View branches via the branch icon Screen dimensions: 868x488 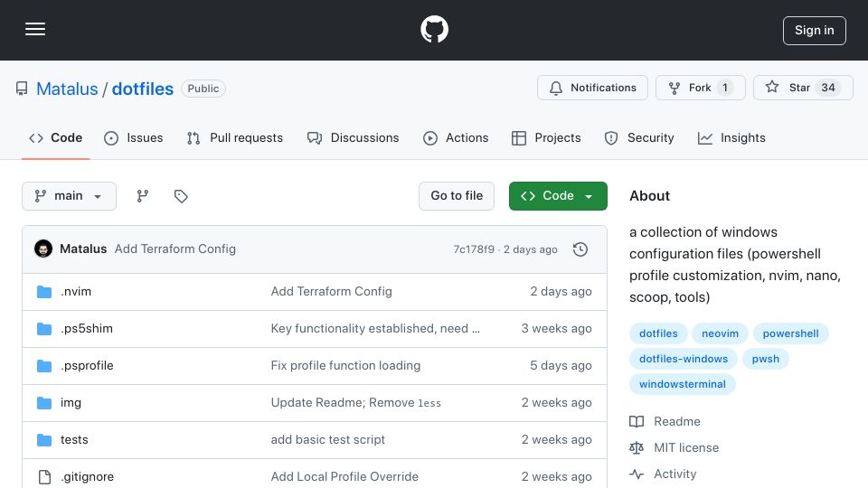(x=143, y=196)
